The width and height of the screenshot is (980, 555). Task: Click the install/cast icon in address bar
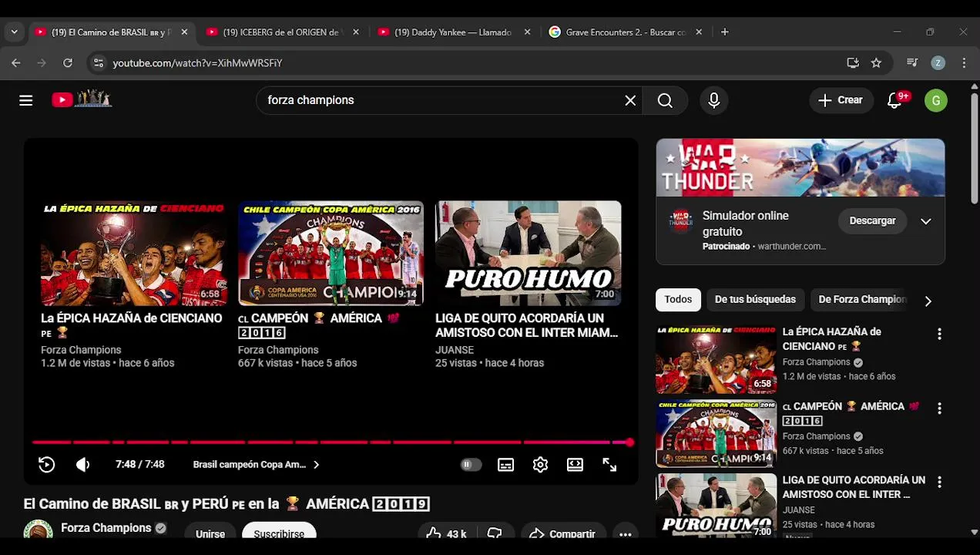point(853,63)
